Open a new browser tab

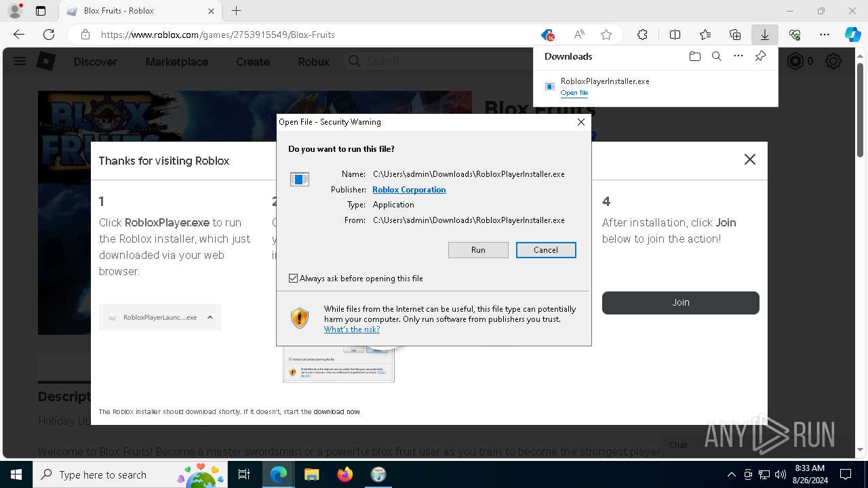[236, 11]
